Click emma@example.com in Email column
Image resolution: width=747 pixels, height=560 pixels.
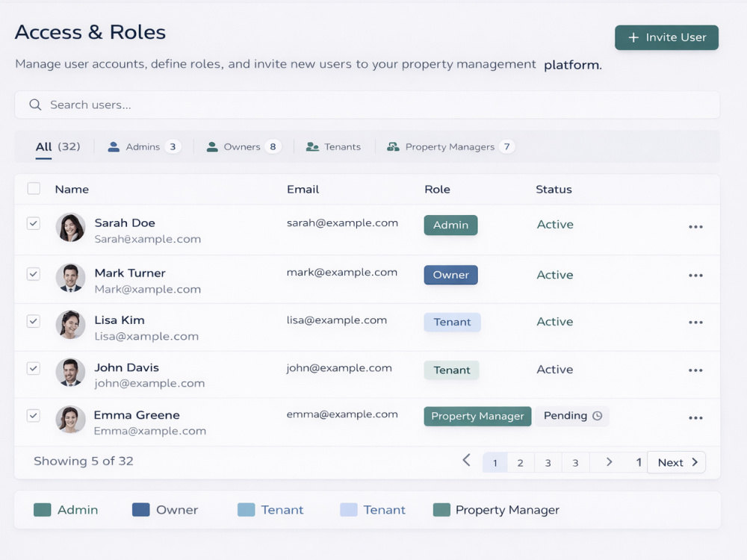[x=342, y=414]
